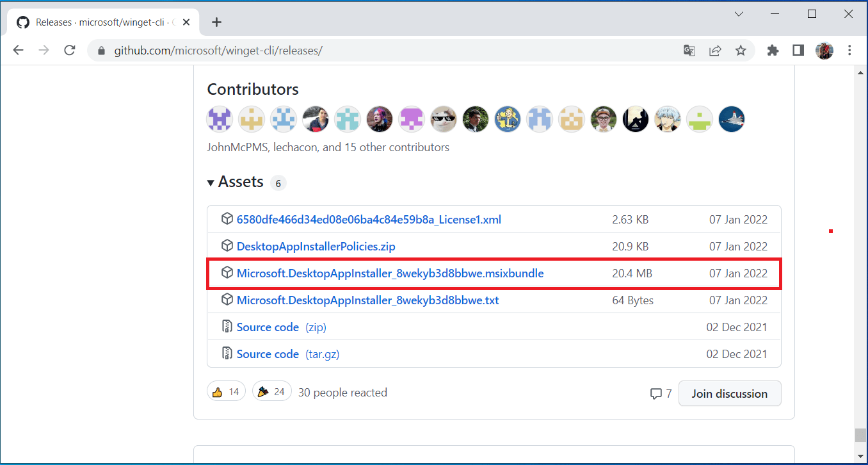
Task: Click the '30 people reacted' text
Action: coord(342,392)
